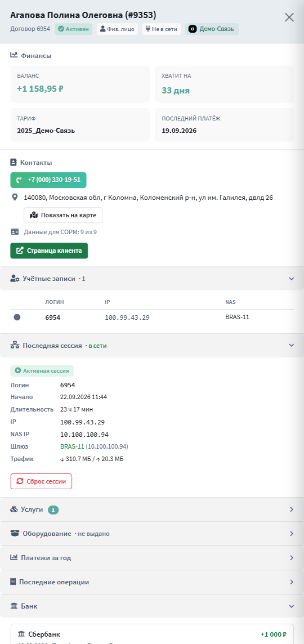The height and width of the screenshot is (644, 304).
Task: Click the session start 22.09.2026 11:44
Action: point(83,397)
